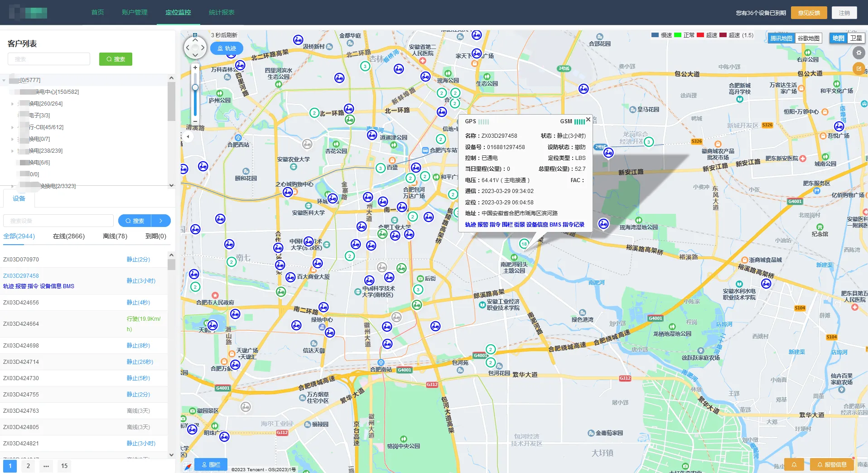Switch map view to 卫星

coord(856,39)
